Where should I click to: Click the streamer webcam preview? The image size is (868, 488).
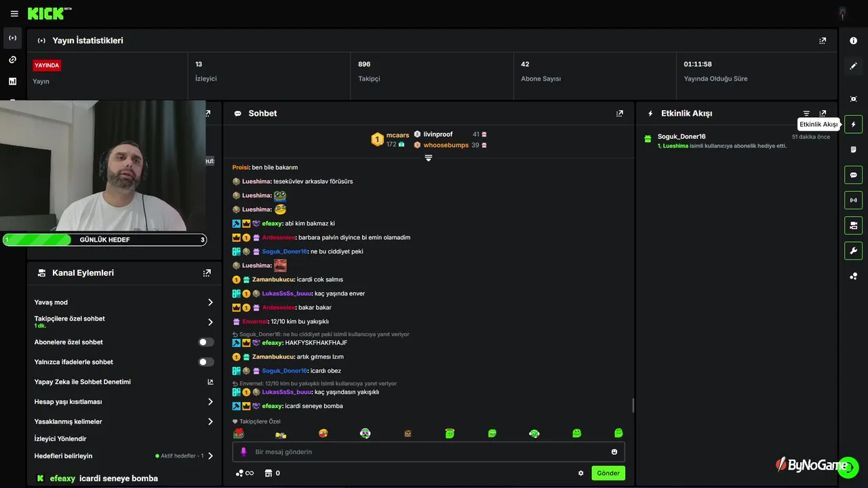[103, 165]
